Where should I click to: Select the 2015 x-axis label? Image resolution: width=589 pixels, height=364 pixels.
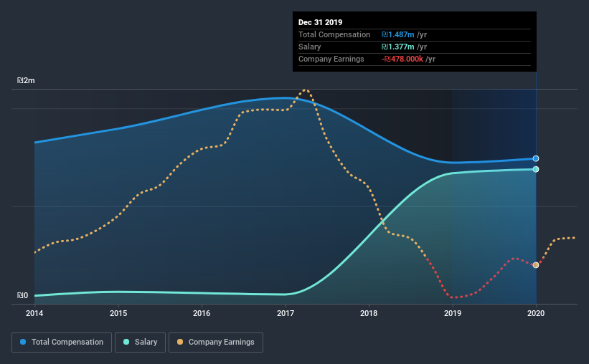click(118, 313)
